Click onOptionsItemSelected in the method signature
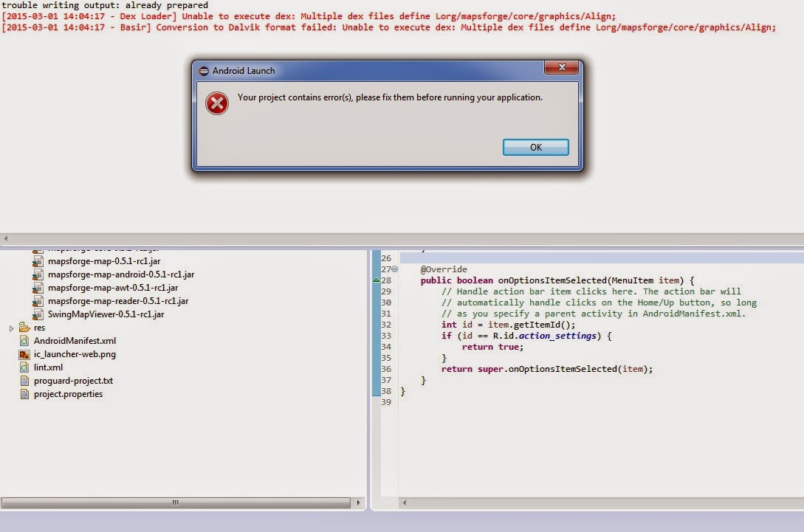Image resolution: width=804 pixels, height=532 pixels. pyautogui.click(x=552, y=280)
